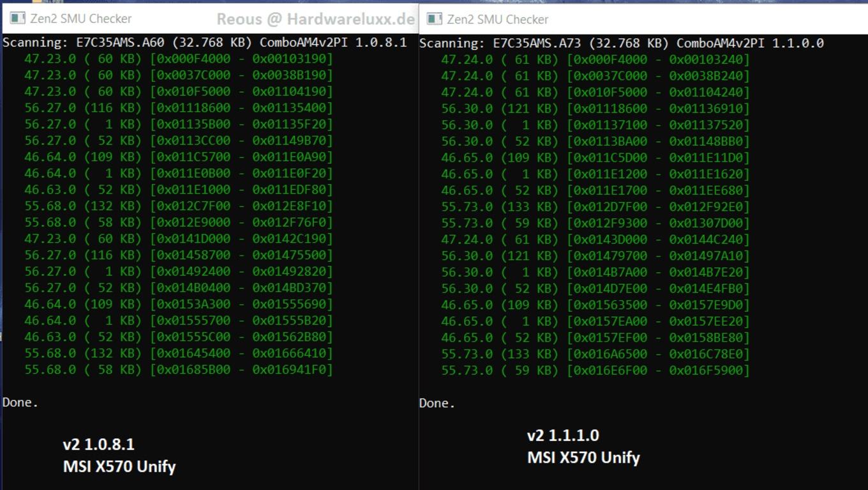Image resolution: width=868 pixels, height=490 pixels.
Task: Click 'ComboAM4v2PI 1.1.0.0' text
Action: click(750, 43)
